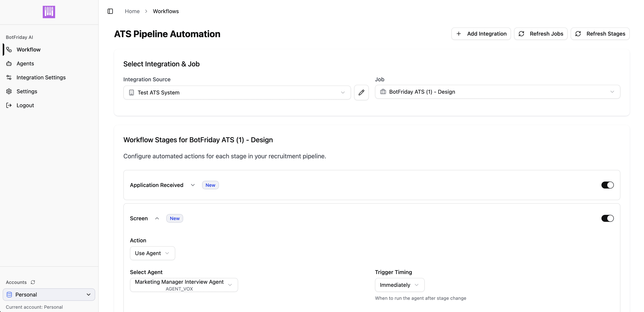Click the building icon in Integration Source
This screenshot has width=644, height=312.
132,93
